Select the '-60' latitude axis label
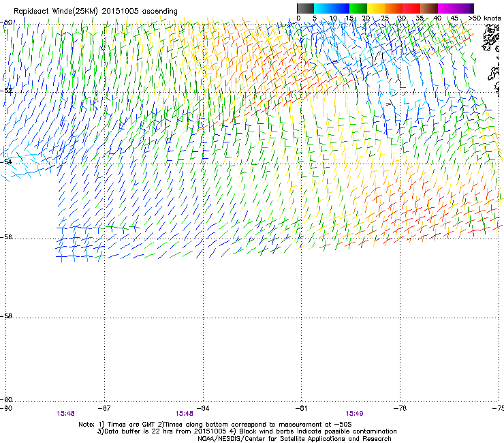The width and height of the screenshot is (504, 443). pyautogui.click(x=6, y=399)
